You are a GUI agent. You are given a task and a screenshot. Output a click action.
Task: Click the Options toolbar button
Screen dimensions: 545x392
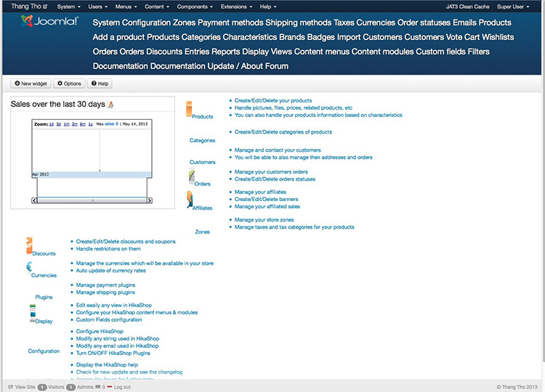pos(69,83)
